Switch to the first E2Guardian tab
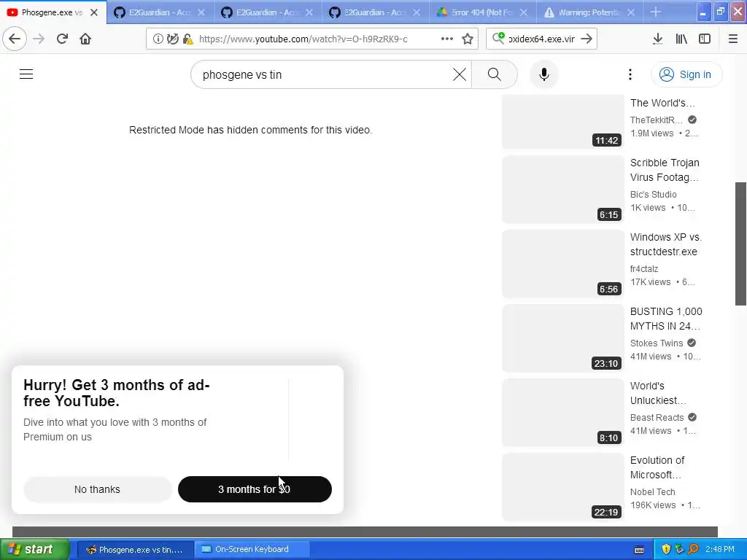 pos(159,12)
